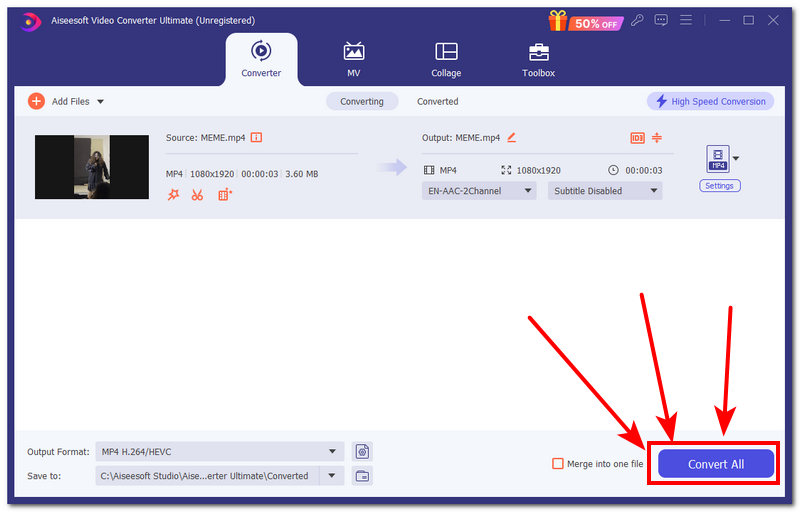The width and height of the screenshot is (800, 512).
Task: Expand the Save to path dropdown
Action: click(332, 476)
